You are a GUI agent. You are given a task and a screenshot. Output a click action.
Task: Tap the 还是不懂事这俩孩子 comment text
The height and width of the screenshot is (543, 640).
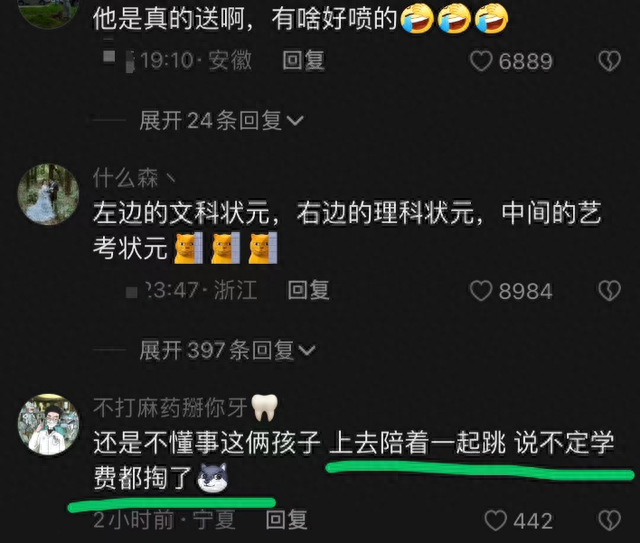[x=353, y=461]
